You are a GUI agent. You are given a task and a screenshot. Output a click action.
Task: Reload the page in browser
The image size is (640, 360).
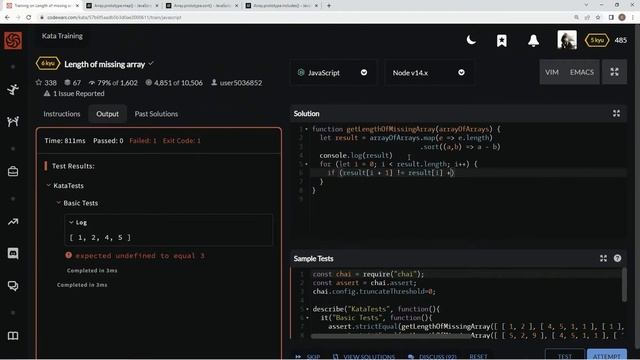point(29,18)
